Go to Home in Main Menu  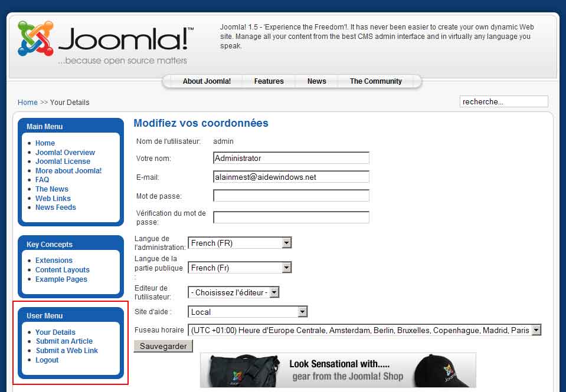pos(45,143)
